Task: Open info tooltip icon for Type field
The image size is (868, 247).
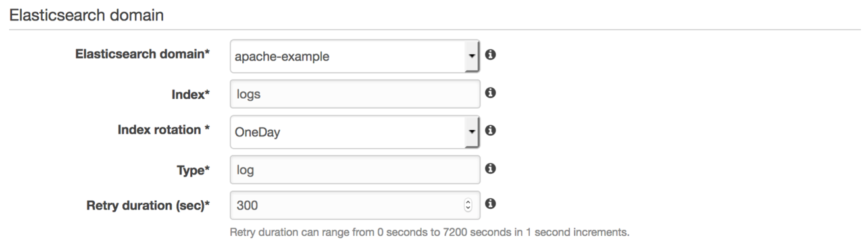Action: [490, 169]
